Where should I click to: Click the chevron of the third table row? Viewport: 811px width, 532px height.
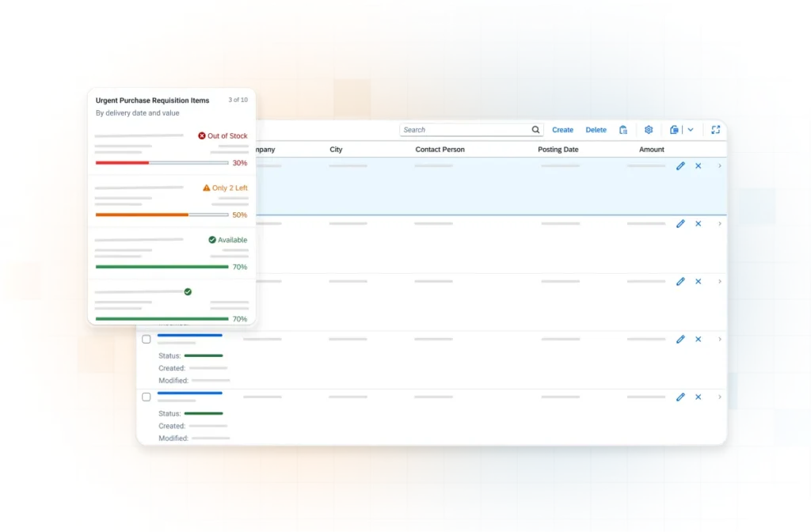719,282
